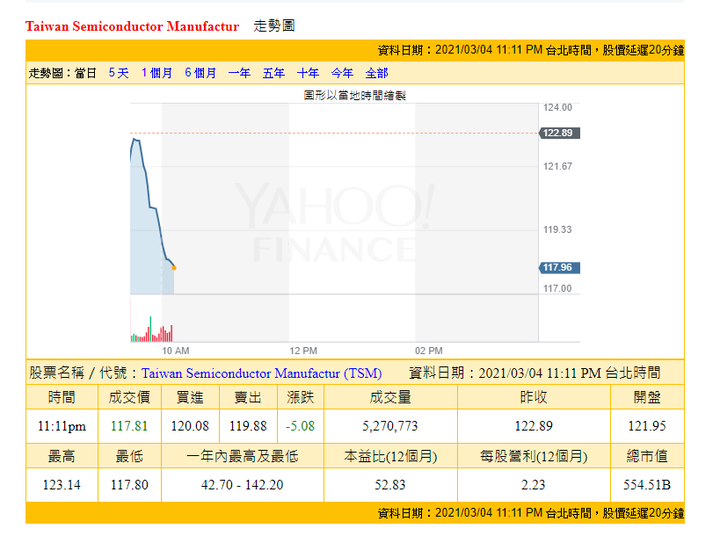Click the orange endpoint dot on the price line

[174, 268]
